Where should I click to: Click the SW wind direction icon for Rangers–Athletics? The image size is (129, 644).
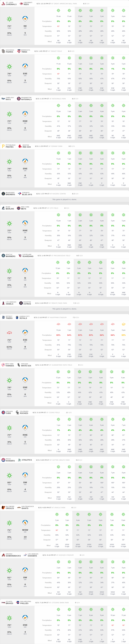[x=25, y=475]
